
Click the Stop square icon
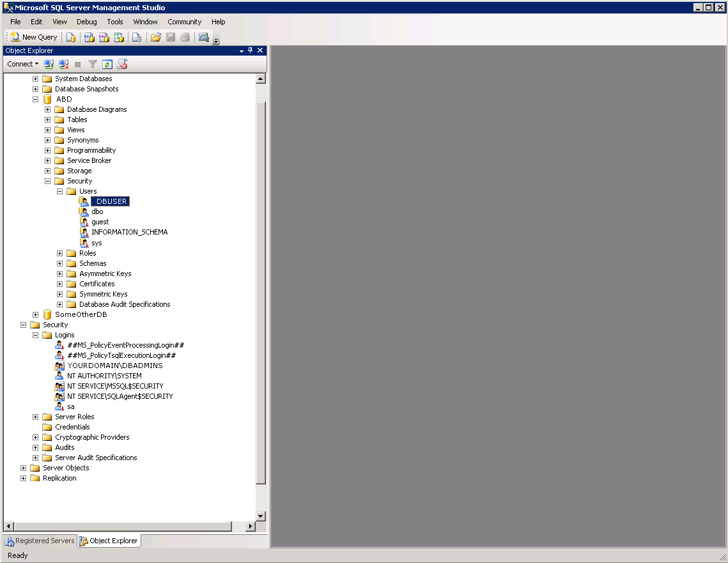78,65
